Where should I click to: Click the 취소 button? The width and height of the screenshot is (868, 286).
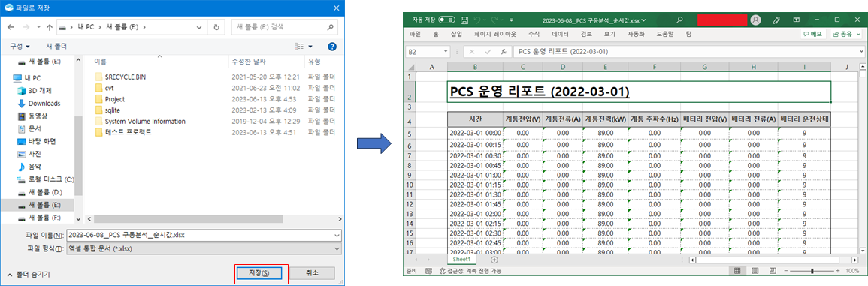312,273
